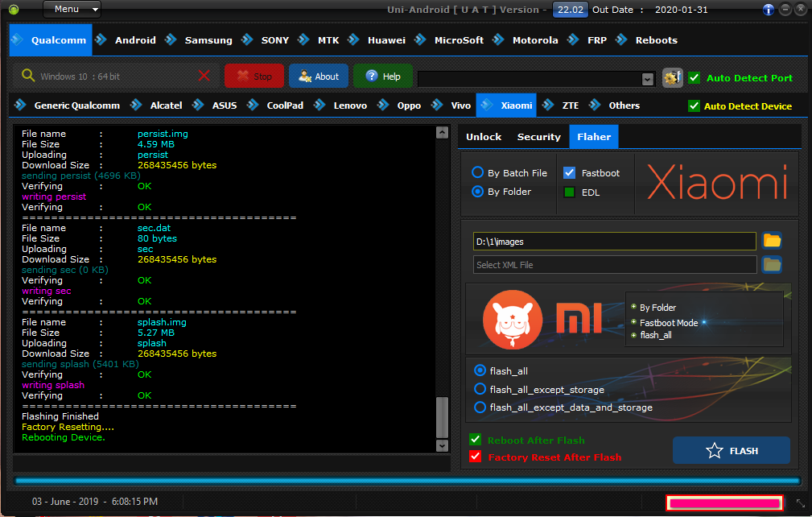This screenshot has width=812, height=517.
Task: Click the About button
Action: point(319,77)
